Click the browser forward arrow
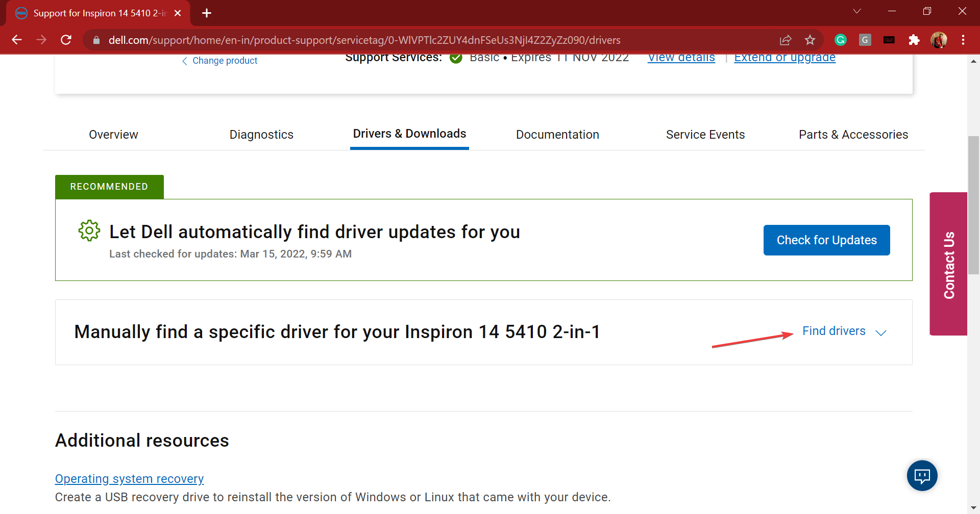Viewport: 980px width, 514px height. point(41,40)
